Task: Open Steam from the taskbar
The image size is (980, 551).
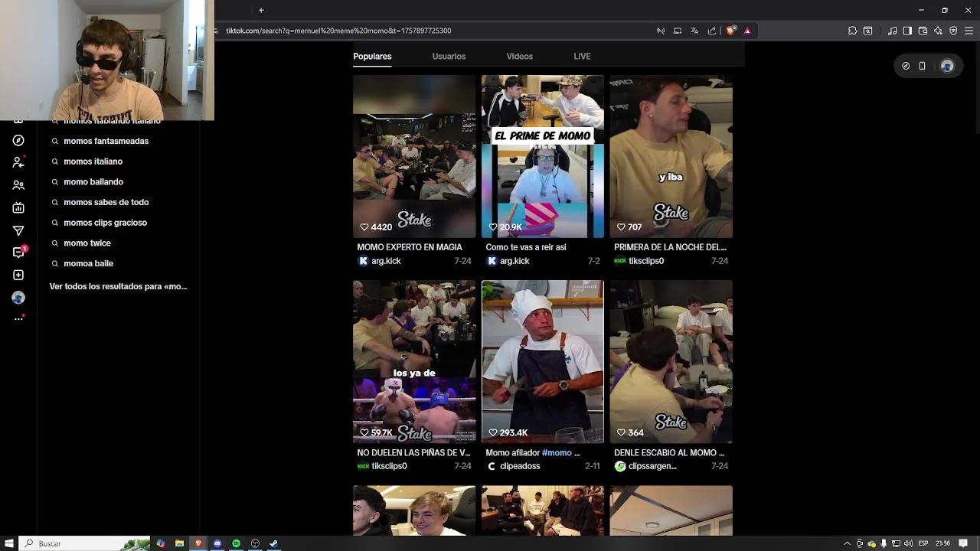Action: tap(273, 543)
